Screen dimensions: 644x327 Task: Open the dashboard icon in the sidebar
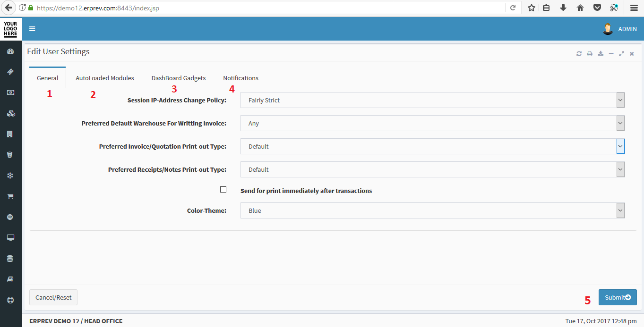pyautogui.click(x=10, y=51)
